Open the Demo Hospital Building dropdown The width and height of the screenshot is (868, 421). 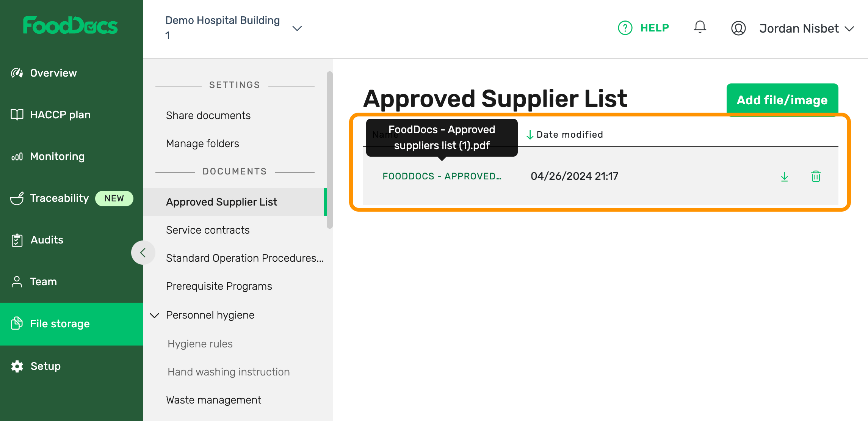pyautogui.click(x=297, y=28)
